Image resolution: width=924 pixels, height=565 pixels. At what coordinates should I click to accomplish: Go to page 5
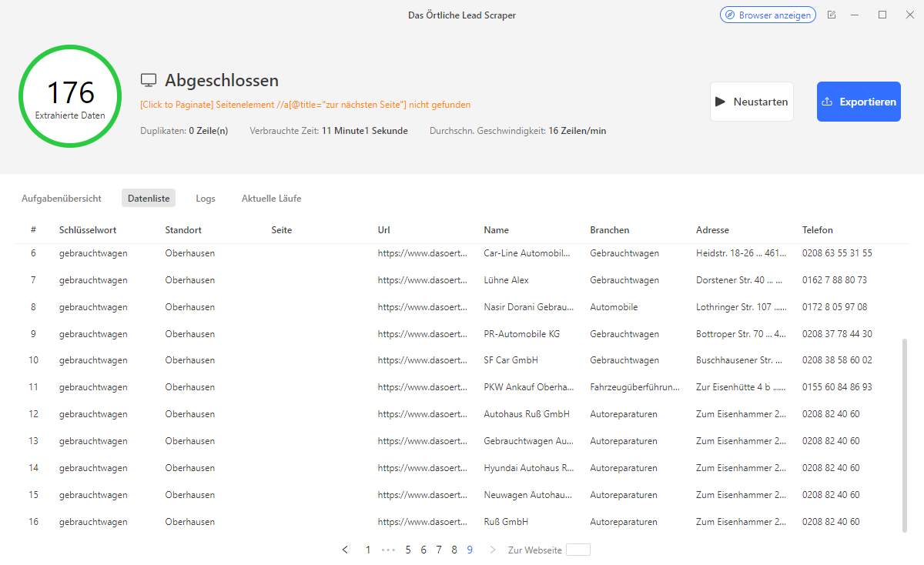408,550
